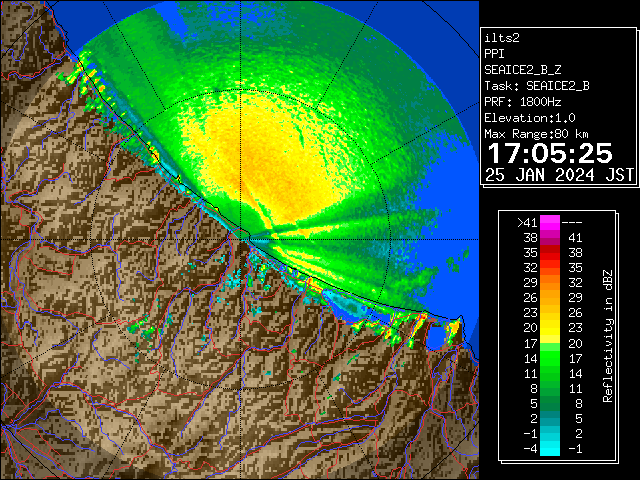Viewport: 640px width, 480px height.
Task: Click the dark green legend band for 5–8 dBZ
Action: point(550,403)
